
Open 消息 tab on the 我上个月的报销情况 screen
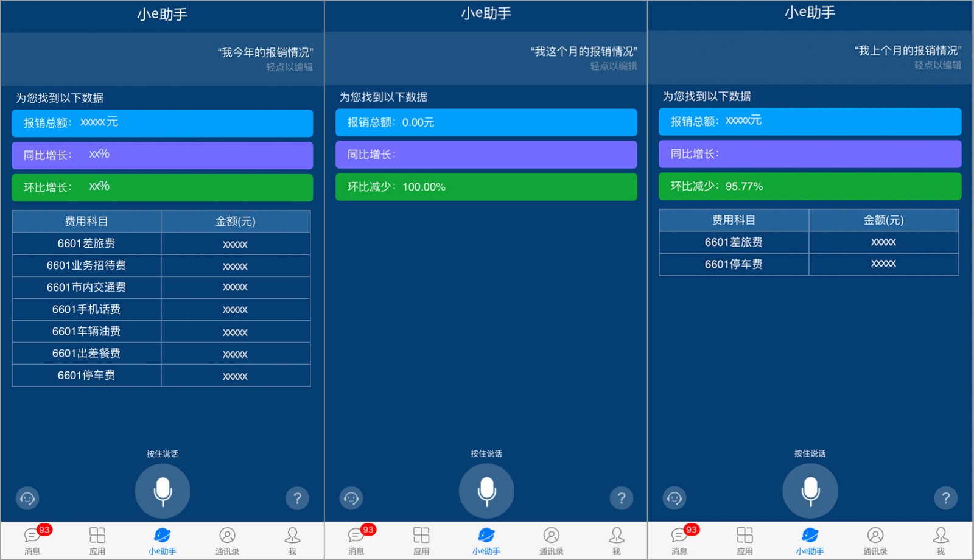679,540
